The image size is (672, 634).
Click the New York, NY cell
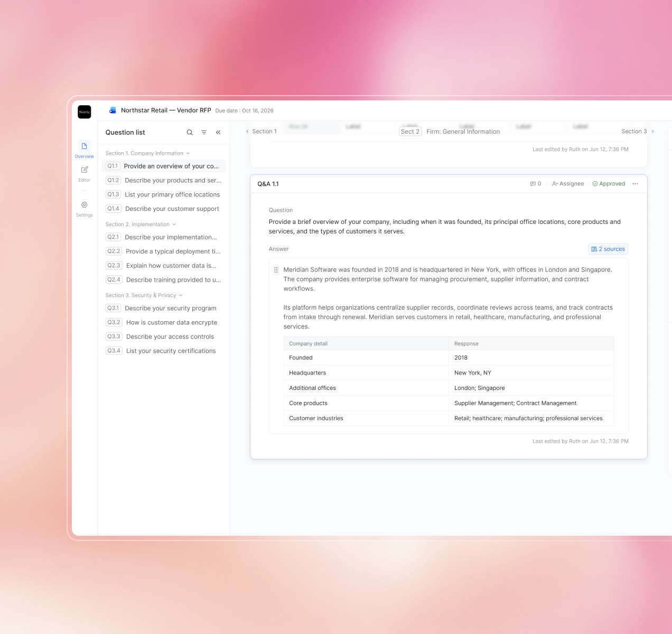(x=531, y=373)
